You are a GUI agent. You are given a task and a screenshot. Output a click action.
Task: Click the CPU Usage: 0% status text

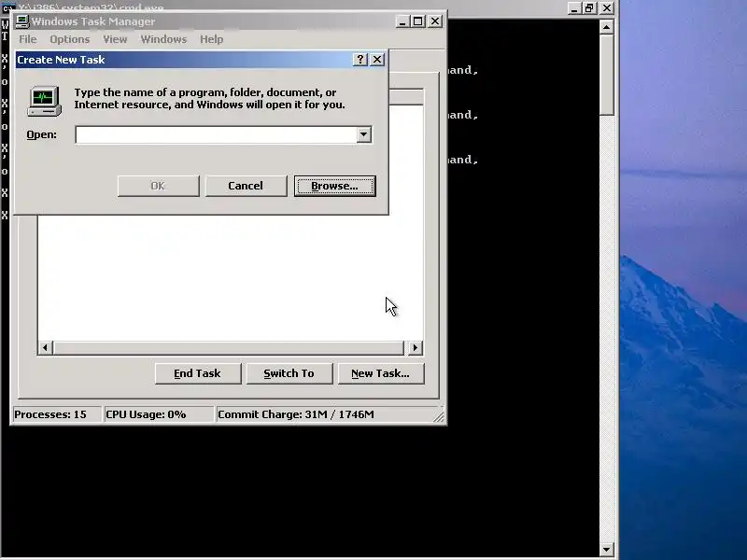pyautogui.click(x=146, y=414)
